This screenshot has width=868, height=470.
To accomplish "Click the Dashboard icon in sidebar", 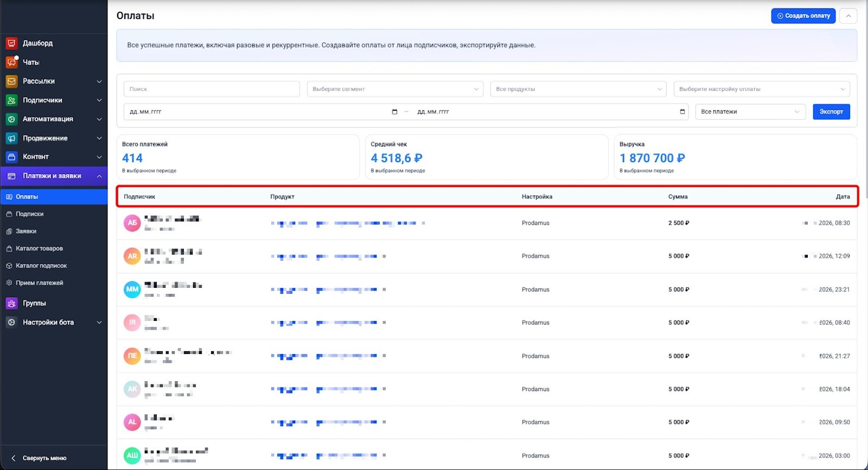I will coord(11,43).
